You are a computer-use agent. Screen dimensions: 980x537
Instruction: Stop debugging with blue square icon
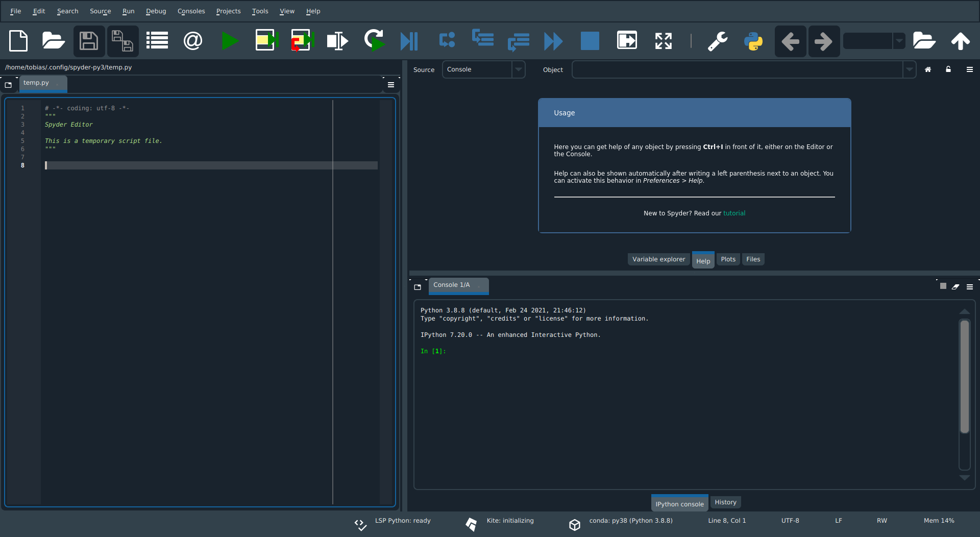(x=590, y=41)
